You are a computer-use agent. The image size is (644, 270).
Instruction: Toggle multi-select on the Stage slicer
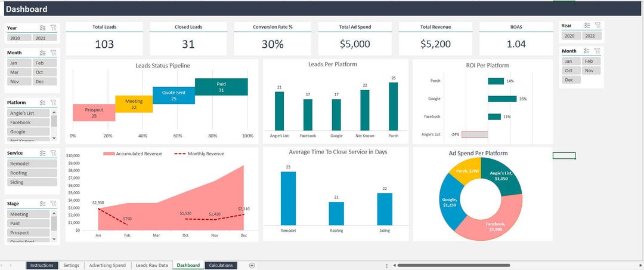[43, 203]
